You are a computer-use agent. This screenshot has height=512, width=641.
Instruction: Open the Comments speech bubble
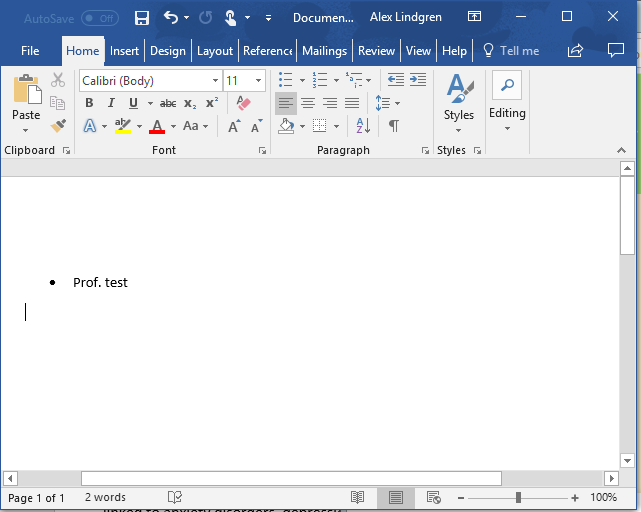(x=616, y=51)
